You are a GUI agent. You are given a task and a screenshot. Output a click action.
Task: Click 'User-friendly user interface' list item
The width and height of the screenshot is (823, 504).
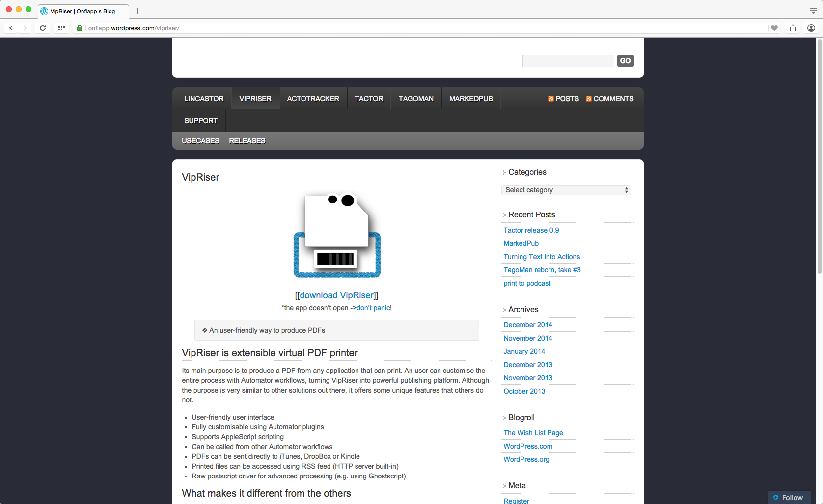(233, 417)
